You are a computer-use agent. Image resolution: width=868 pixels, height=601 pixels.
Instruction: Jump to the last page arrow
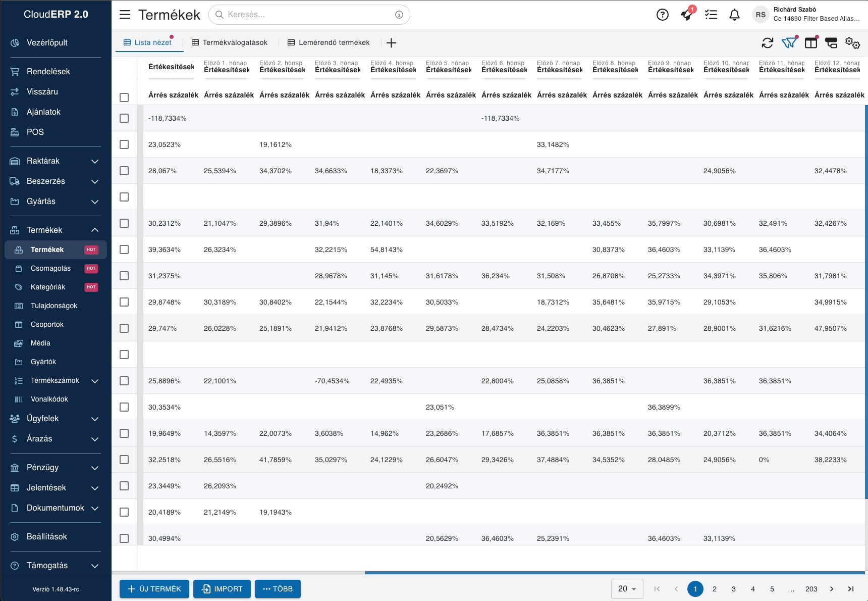tap(851, 589)
